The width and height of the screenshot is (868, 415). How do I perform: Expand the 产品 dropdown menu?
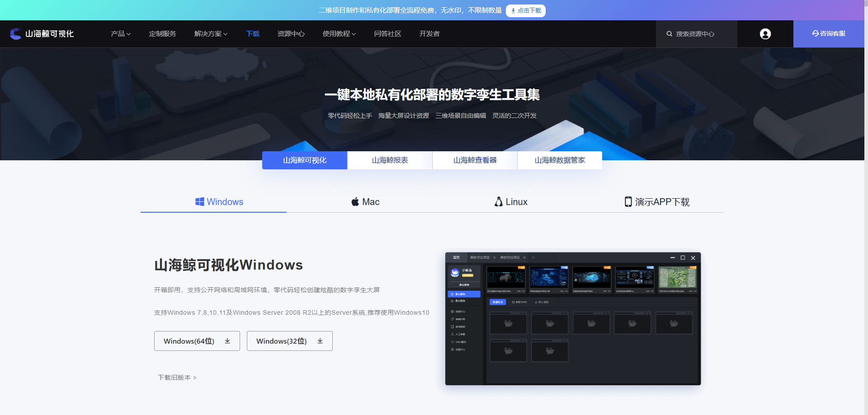(121, 34)
